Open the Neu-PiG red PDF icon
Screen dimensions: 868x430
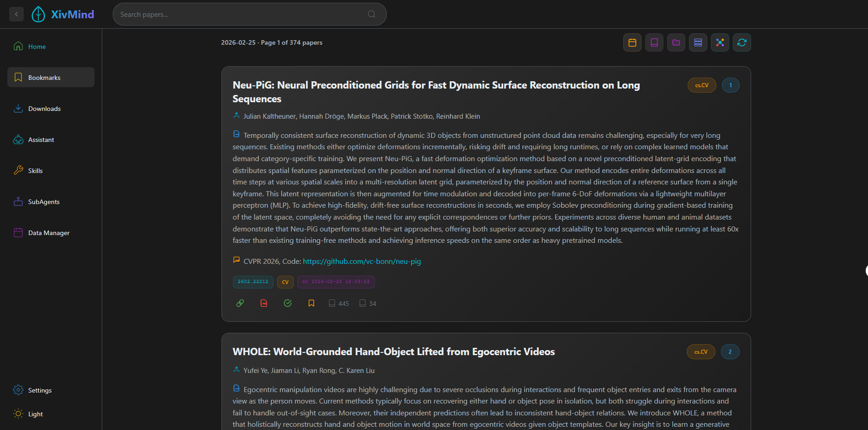click(x=264, y=303)
